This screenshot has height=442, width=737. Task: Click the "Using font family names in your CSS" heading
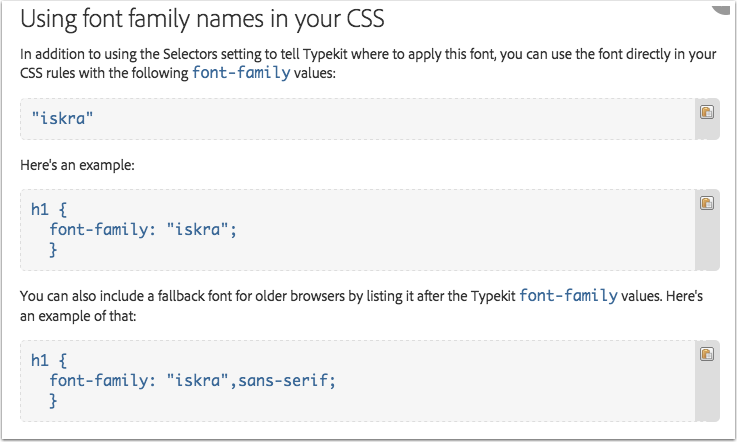coord(202,20)
